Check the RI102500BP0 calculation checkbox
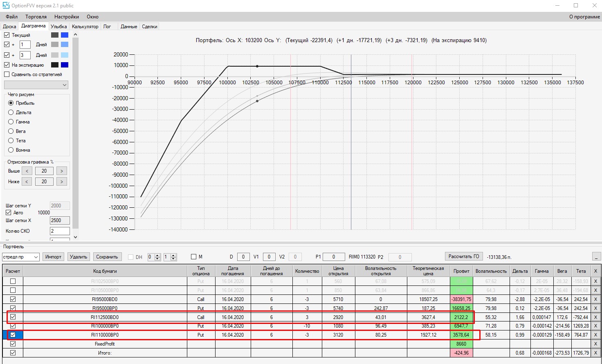Image resolution: width=602 pixels, height=364 pixels. [13, 281]
